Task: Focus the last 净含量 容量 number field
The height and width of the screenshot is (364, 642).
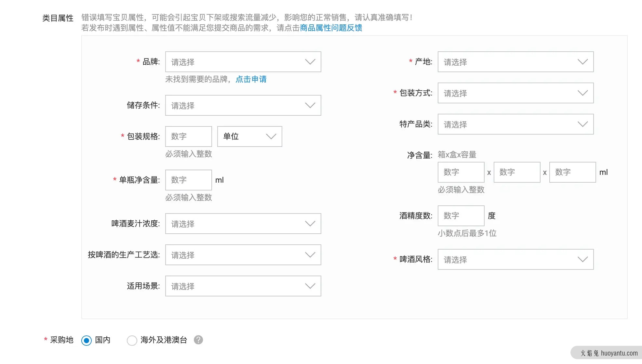Action: (572, 172)
